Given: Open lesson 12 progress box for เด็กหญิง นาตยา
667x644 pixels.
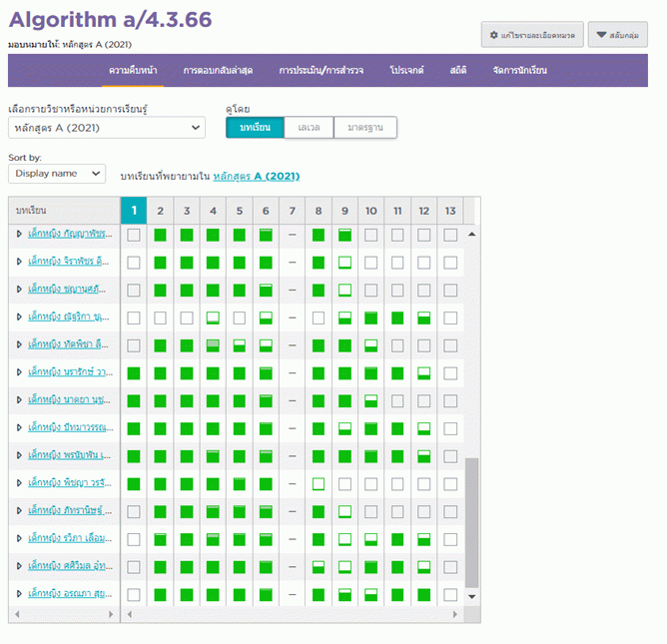Looking at the screenshot, I should click(x=424, y=400).
